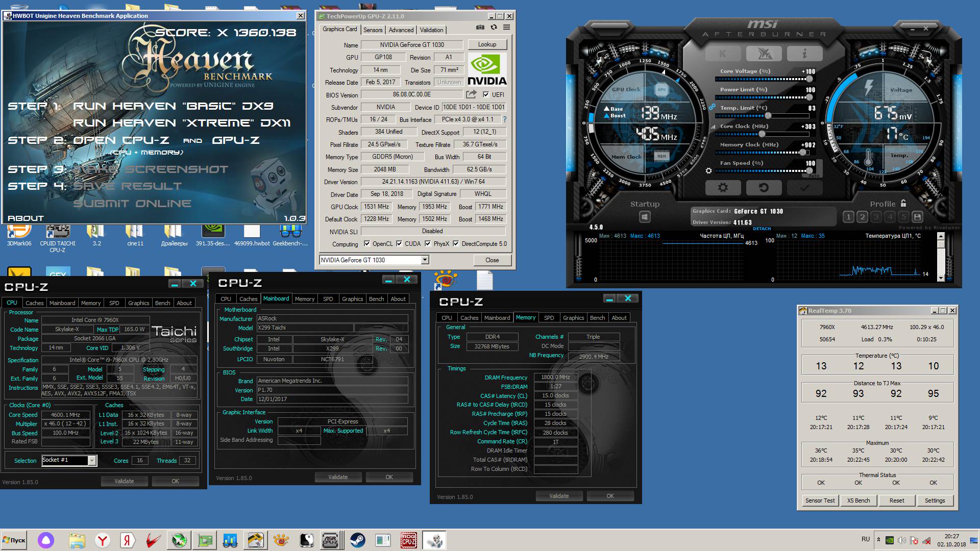Click the Core Voltage slider in Afterburner
980x551 pixels.
point(763,79)
